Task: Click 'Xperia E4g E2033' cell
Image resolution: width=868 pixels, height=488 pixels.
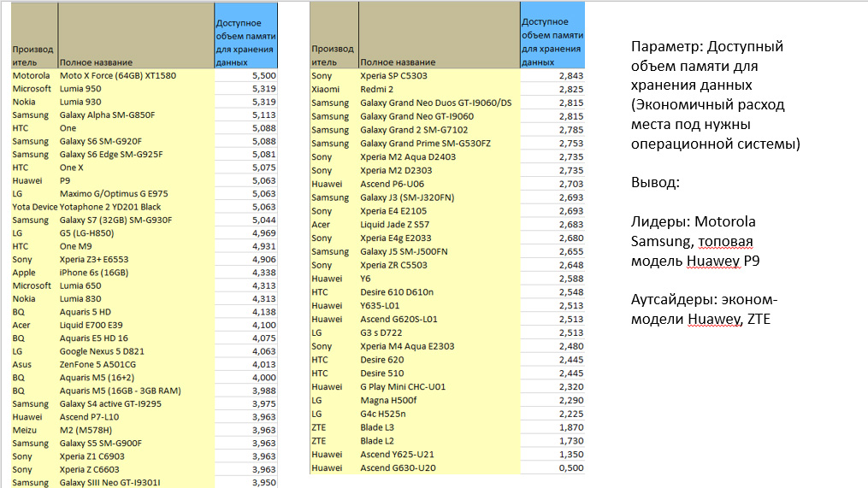Action: [440, 238]
